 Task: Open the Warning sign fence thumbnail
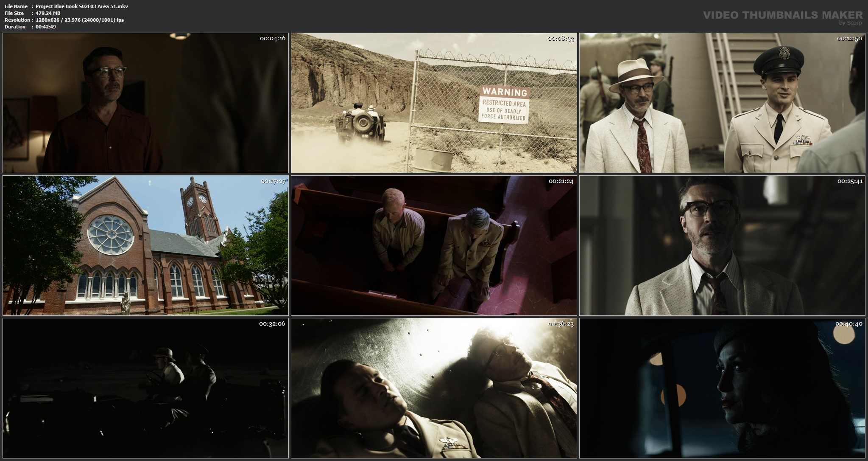434,103
